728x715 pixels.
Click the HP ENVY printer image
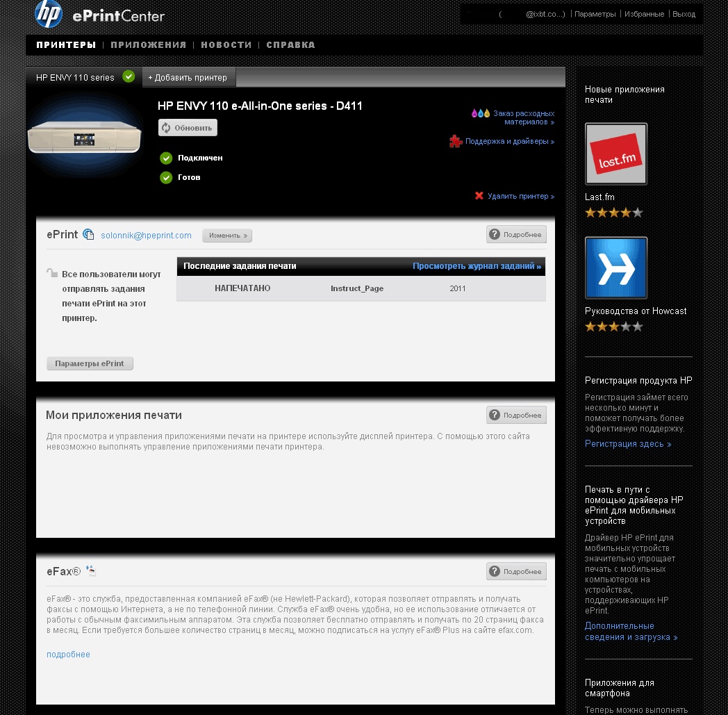85,137
